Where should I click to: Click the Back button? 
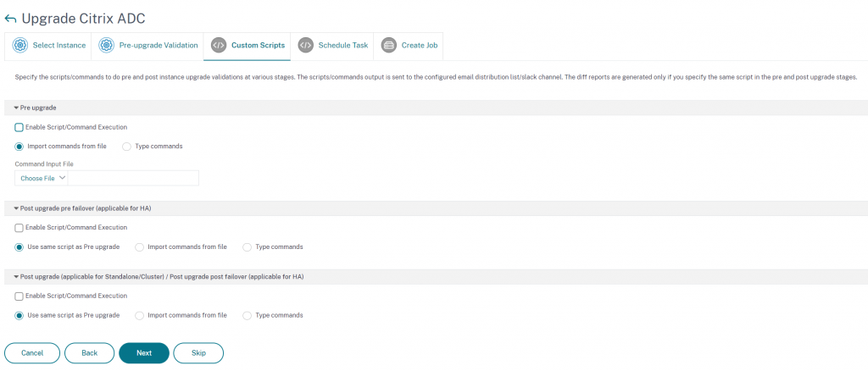pos(90,352)
